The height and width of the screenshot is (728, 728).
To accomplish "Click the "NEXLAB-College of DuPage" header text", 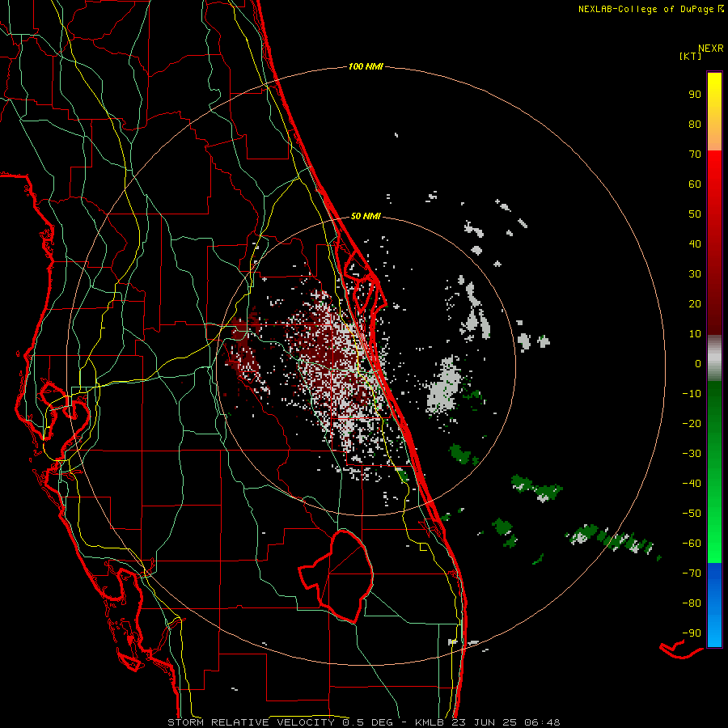I will point(645,9).
